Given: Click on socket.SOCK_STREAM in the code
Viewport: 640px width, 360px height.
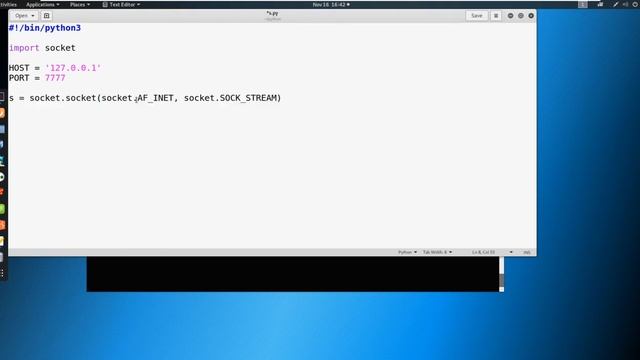Looking at the screenshot, I should 230,98.
